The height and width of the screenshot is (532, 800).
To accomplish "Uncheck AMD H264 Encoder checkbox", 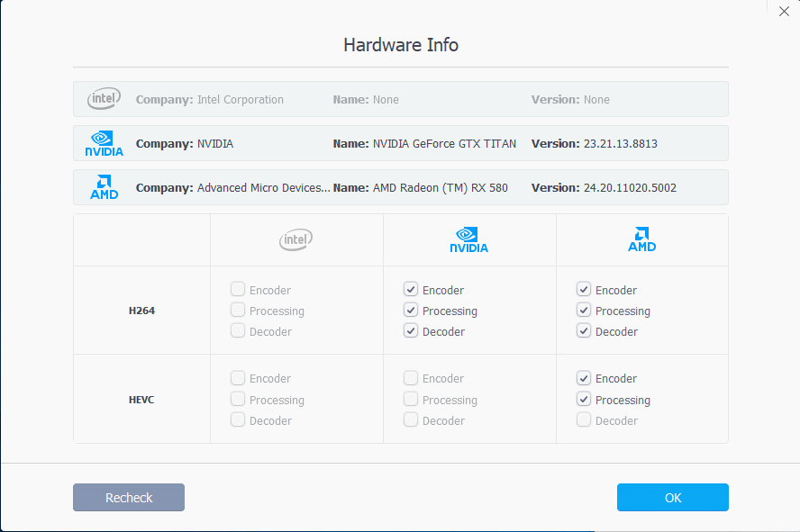I will [584, 290].
